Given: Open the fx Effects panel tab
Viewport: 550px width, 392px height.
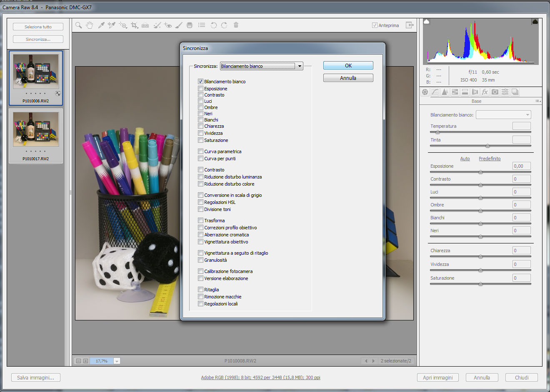Looking at the screenshot, I should click(x=485, y=92).
